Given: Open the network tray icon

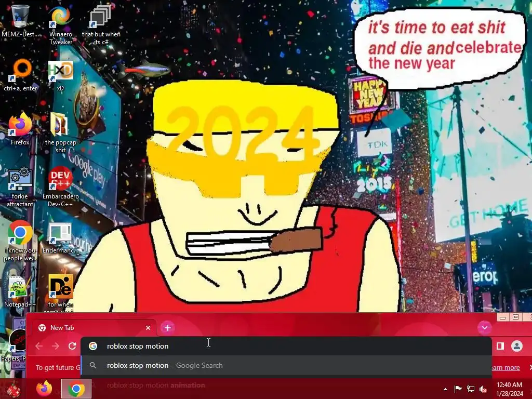Looking at the screenshot, I should [x=471, y=389].
